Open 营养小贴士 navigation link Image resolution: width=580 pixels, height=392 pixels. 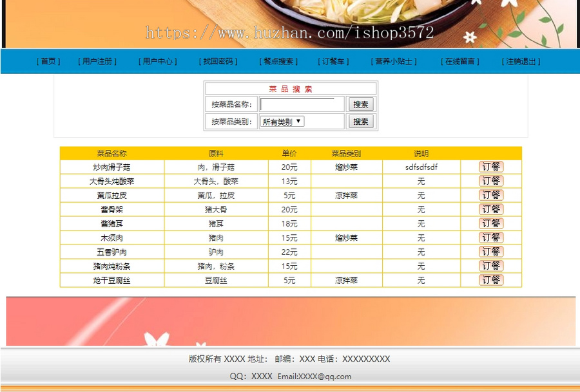tap(394, 61)
